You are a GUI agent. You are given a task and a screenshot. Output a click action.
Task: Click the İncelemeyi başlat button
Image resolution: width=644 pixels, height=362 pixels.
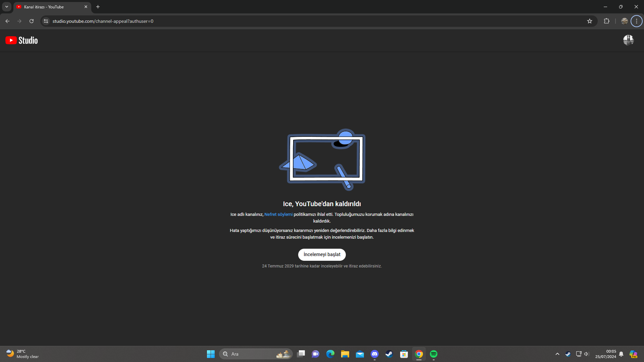[322, 254]
